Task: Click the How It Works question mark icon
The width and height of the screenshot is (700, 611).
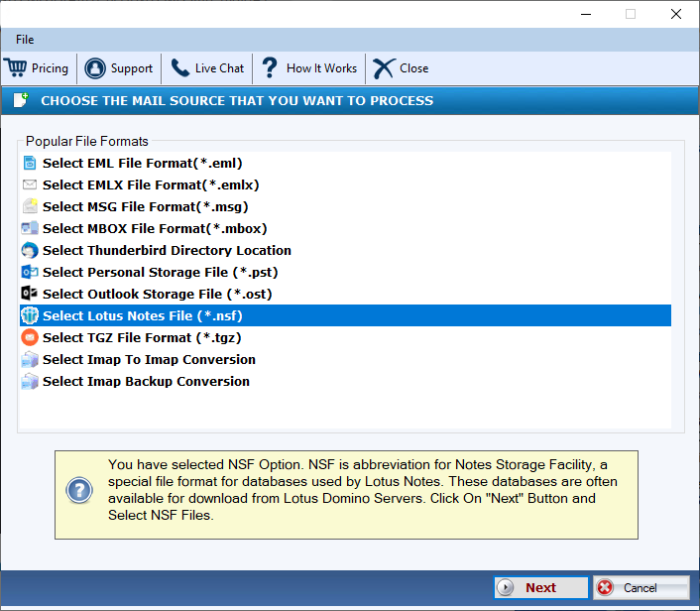Action: coord(270,67)
